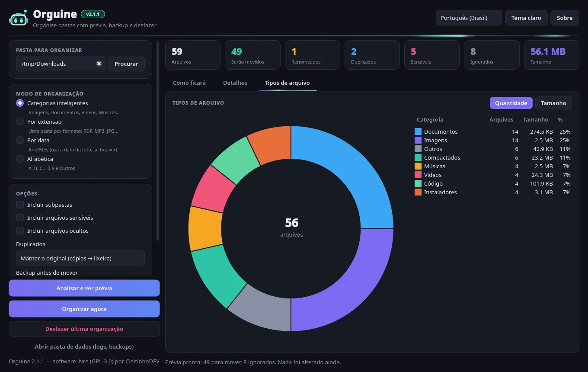Switch to the Como ficará tab

pos(189,83)
